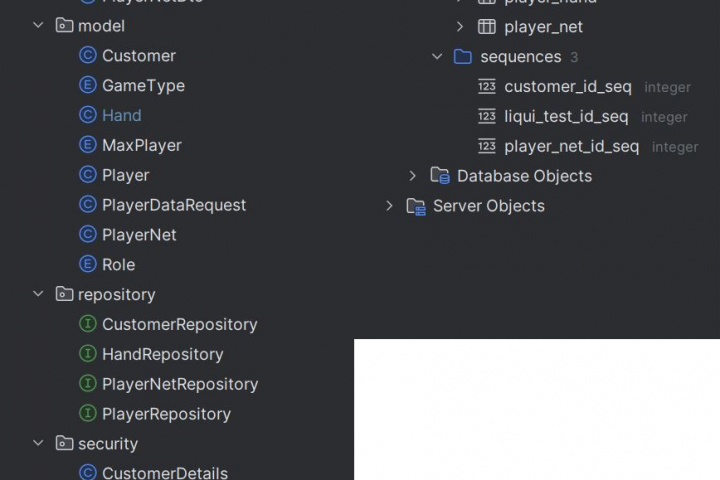Click "integer" type beside liqui_test_id_seq

coord(664,117)
